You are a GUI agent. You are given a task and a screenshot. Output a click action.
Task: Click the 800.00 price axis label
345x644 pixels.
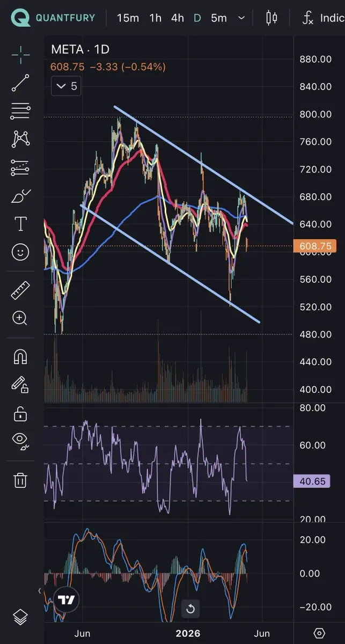click(x=315, y=114)
